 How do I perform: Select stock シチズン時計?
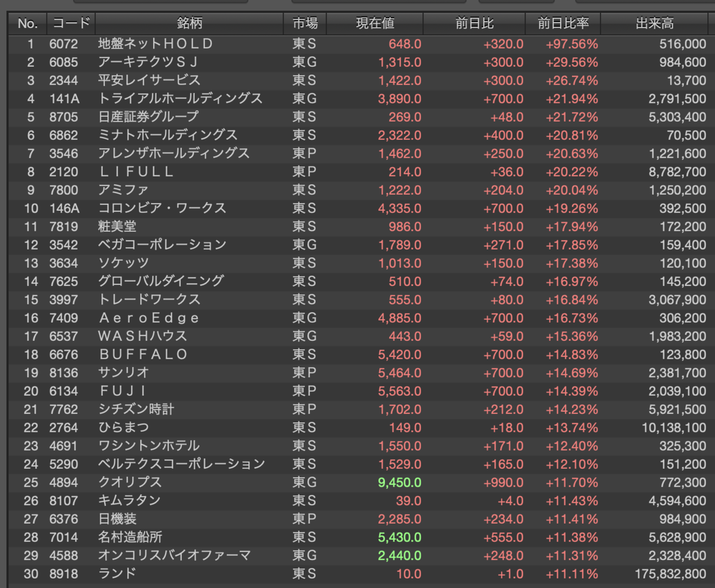[x=136, y=409]
